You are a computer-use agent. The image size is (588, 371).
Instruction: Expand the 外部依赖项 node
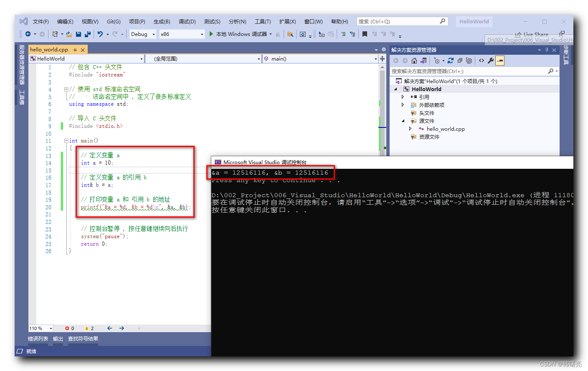point(403,105)
